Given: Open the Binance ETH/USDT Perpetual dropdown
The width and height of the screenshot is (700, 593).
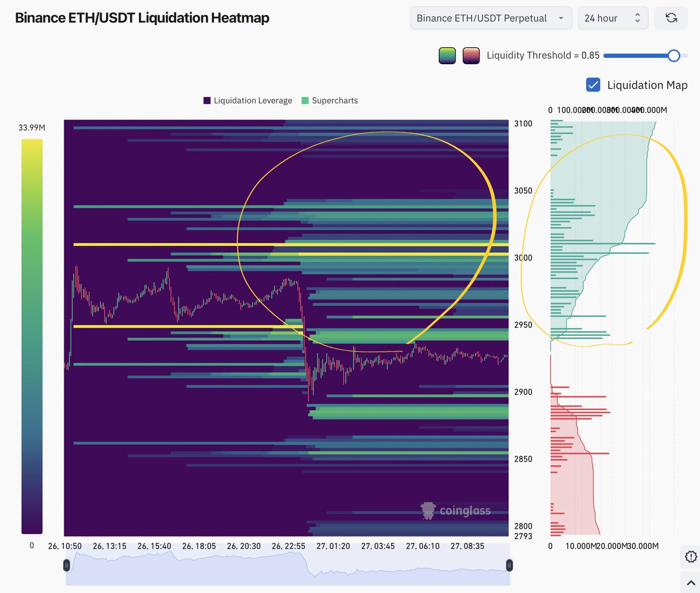Looking at the screenshot, I should [x=491, y=18].
